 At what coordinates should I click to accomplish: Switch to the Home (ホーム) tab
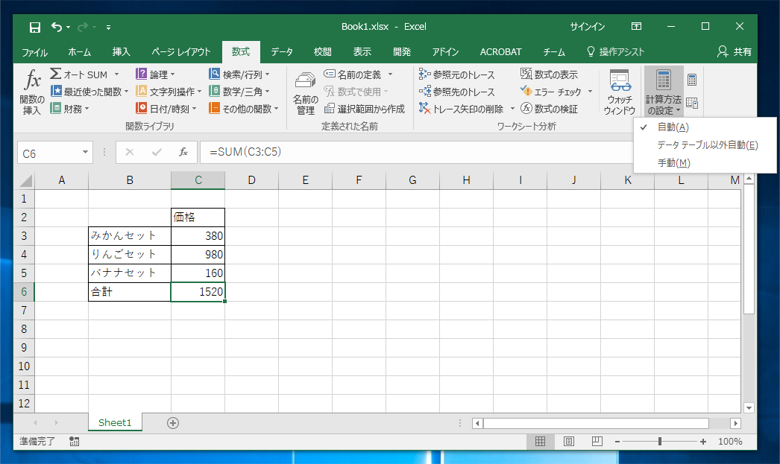click(x=80, y=52)
